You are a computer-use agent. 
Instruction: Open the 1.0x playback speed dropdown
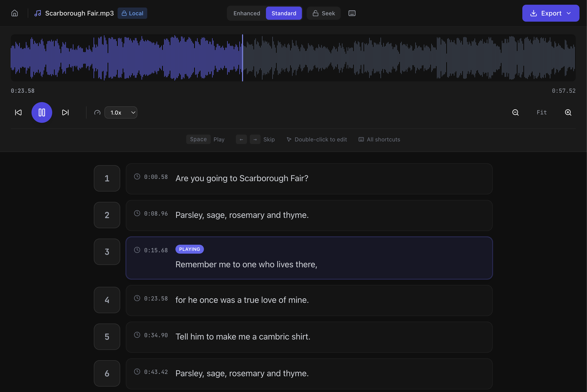tap(121, 112)
